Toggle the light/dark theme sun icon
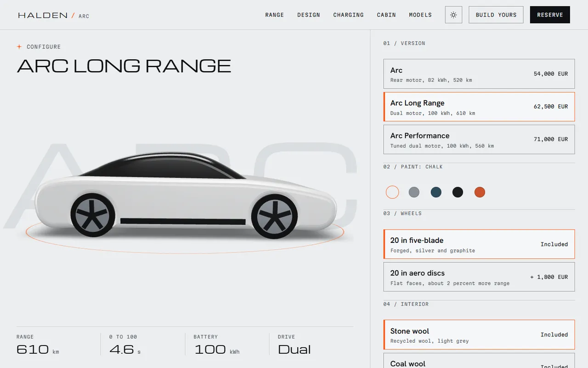The width and height of the screenshot is (588, 368). click(x=453, y=15)
